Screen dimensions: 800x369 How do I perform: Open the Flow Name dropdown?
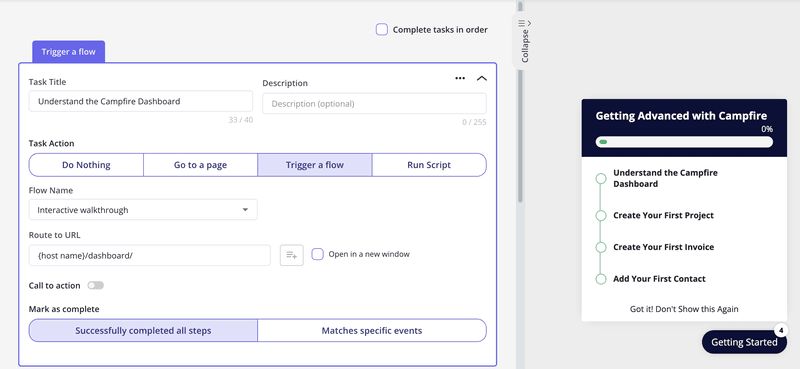[143, 210]
